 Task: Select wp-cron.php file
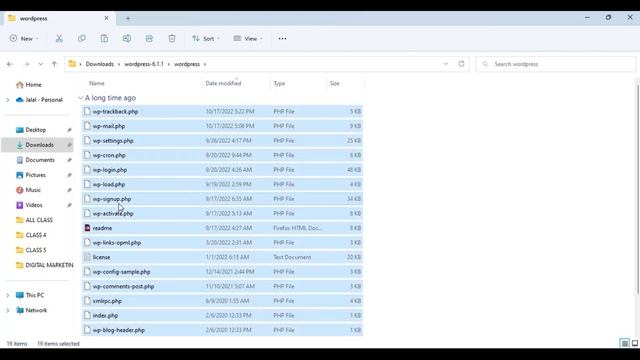click(x=222, y=155)
